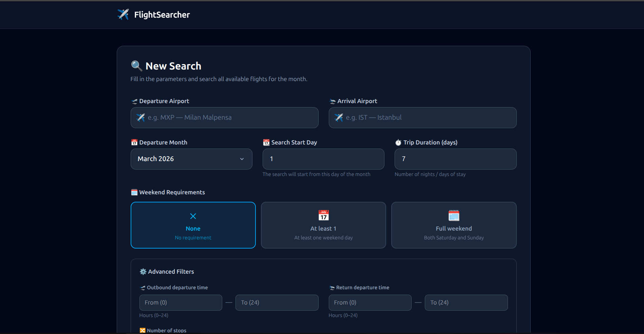The height and width of the screenshot is (334, 644).
Task: Expand the Advanced Filters section
Action: (x=167, y=271)
